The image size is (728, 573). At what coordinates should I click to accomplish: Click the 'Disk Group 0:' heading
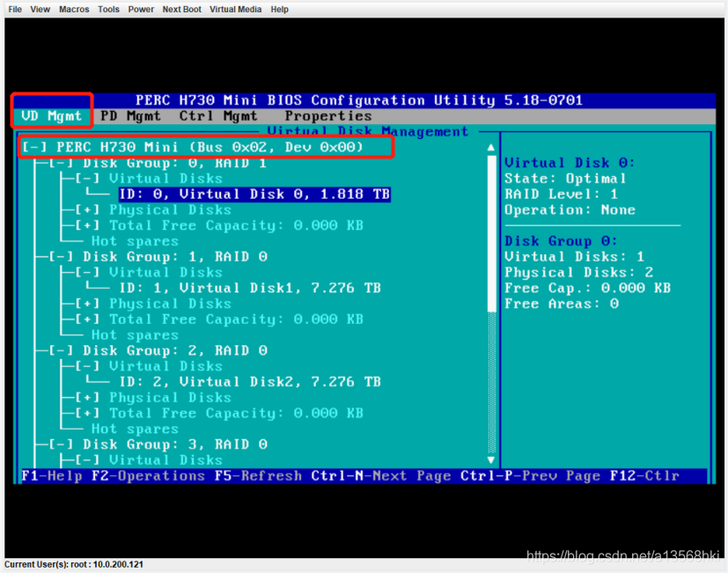tap(561, 241)
